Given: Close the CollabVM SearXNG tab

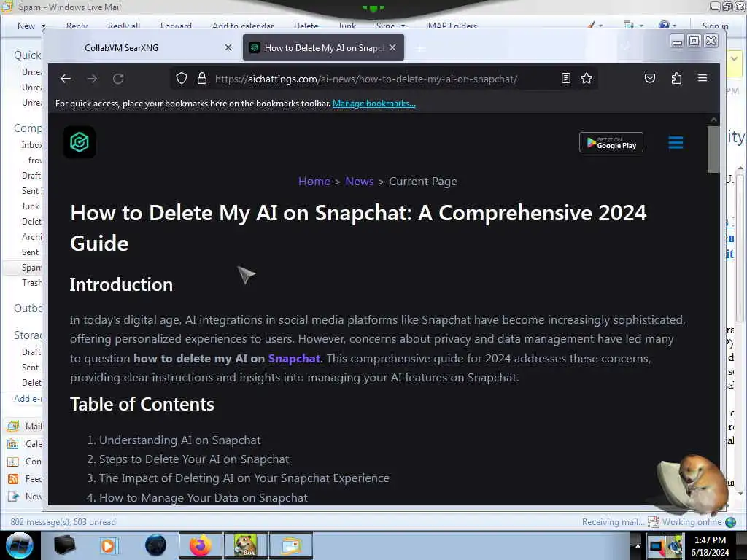Looking at the screenshot, I should click(x=228, y=47).
